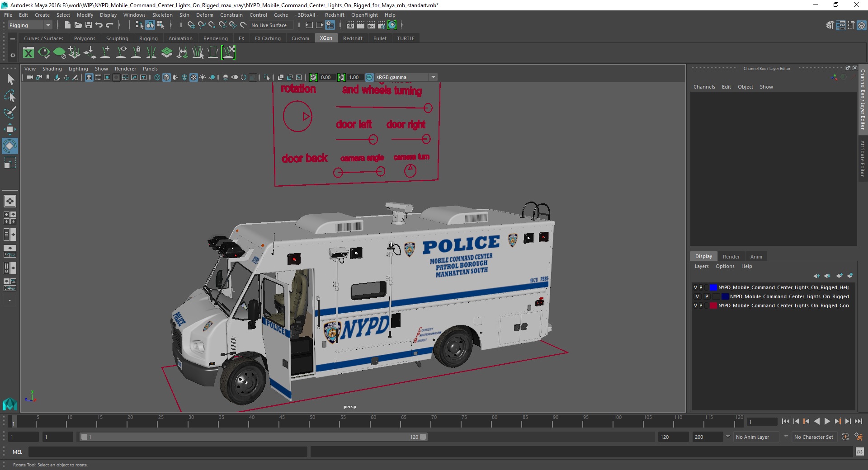Undo the last action

click(x=99, y=25)
